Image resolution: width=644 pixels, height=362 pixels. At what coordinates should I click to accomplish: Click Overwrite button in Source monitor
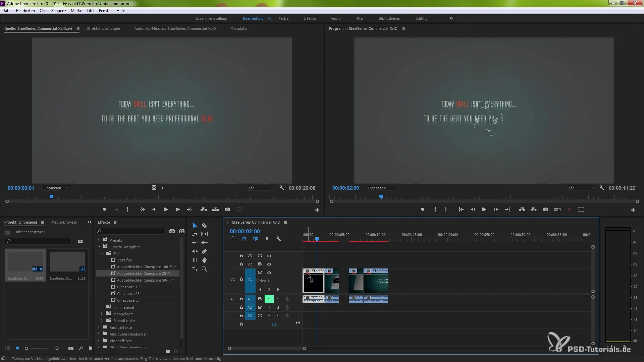click(216, 209)
